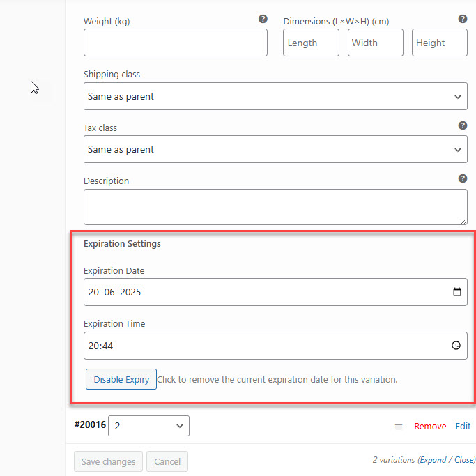Image resolution: width=476 pixels, height=476 pixels.
Task: Remove variation #20016
Action: 430,427
